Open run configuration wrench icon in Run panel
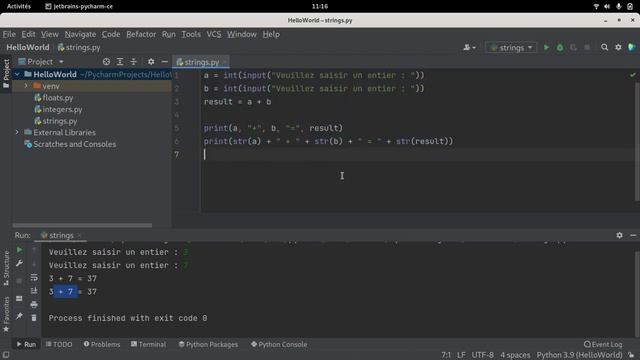Image resolution: width=640 pixels, height=360 pixels. pyautogui.click(x=19, y=263)
